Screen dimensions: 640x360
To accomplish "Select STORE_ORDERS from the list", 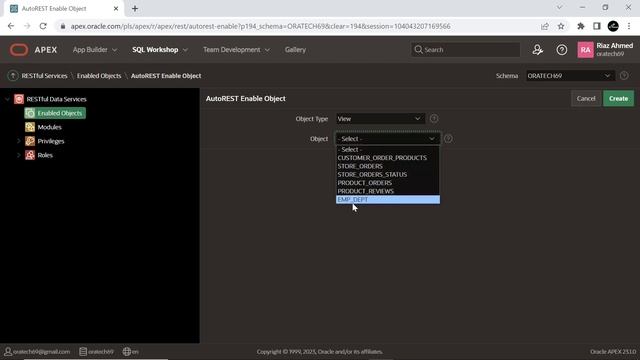I will click(388, 166).
